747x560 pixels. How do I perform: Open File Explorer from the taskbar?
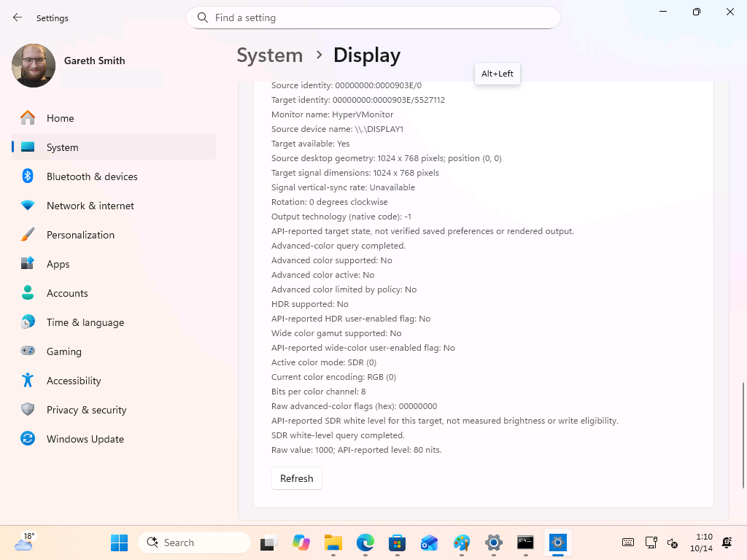(333, 542)
